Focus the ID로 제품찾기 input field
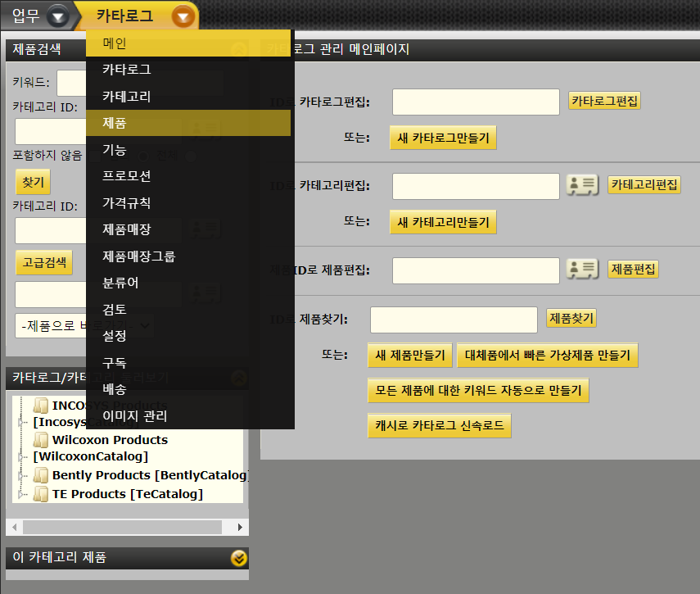700x594 pixels. (x=454, y=320)
